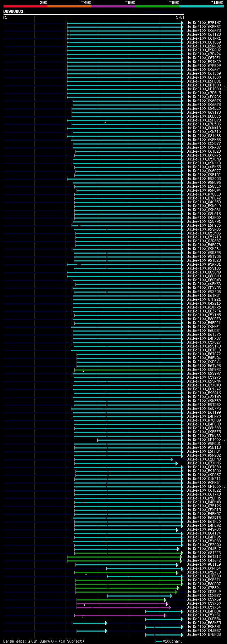Viewport: 227px width, 644px height.
Task: Select hit label UniRef100_Q8H383
Action: click(x=204, y=428)
